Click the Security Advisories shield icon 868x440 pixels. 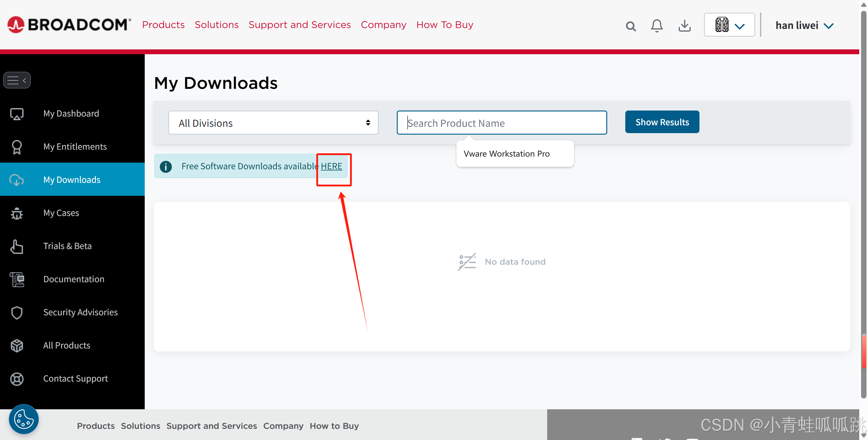[x=17, y=312]
